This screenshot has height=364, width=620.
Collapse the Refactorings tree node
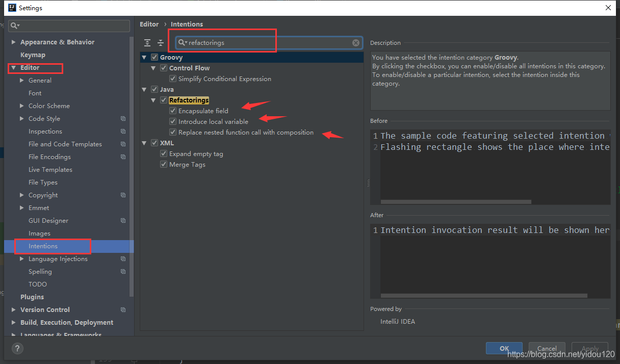(x=154, y=100)
